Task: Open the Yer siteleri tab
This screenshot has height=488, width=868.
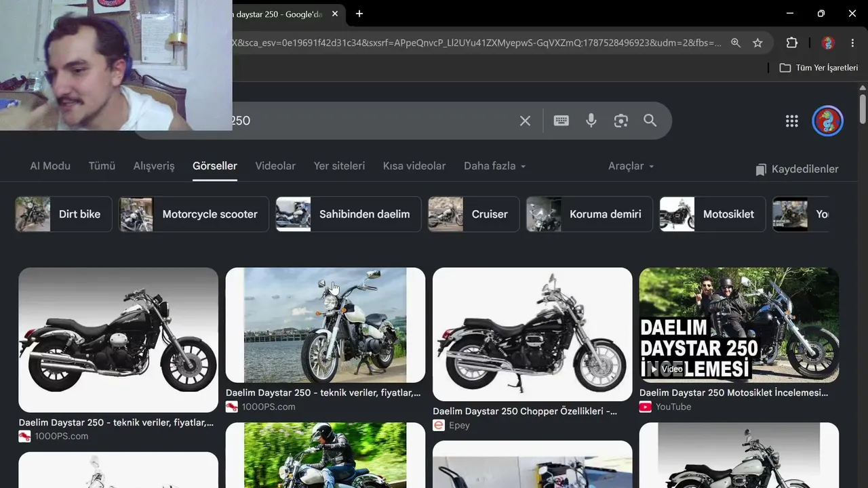Action: (x=339, y=166)
